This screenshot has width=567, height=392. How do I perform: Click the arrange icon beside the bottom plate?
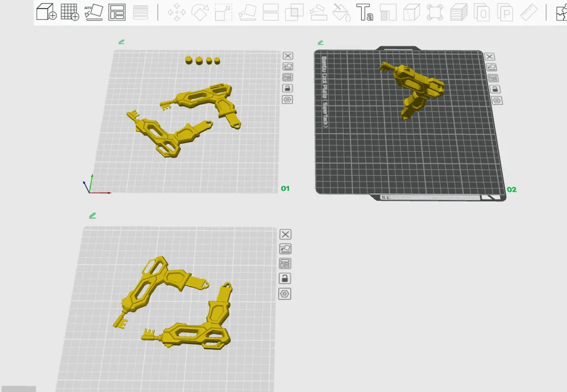(x=285, y=263)
